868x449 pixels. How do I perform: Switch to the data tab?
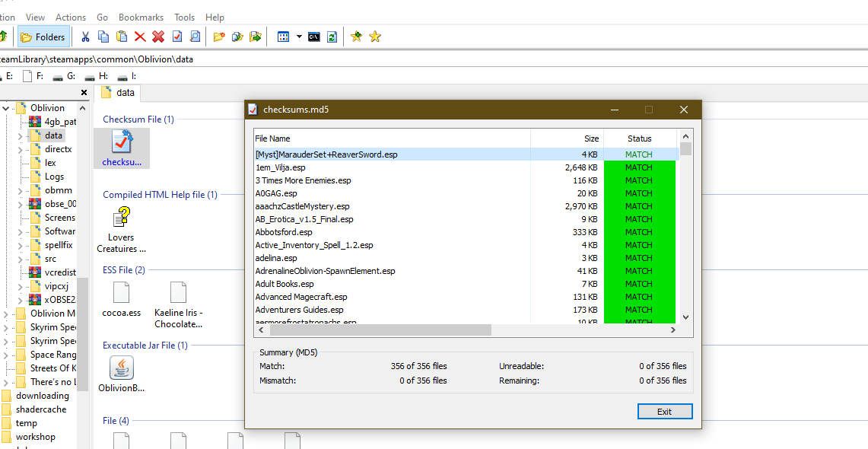pos(117,93)
